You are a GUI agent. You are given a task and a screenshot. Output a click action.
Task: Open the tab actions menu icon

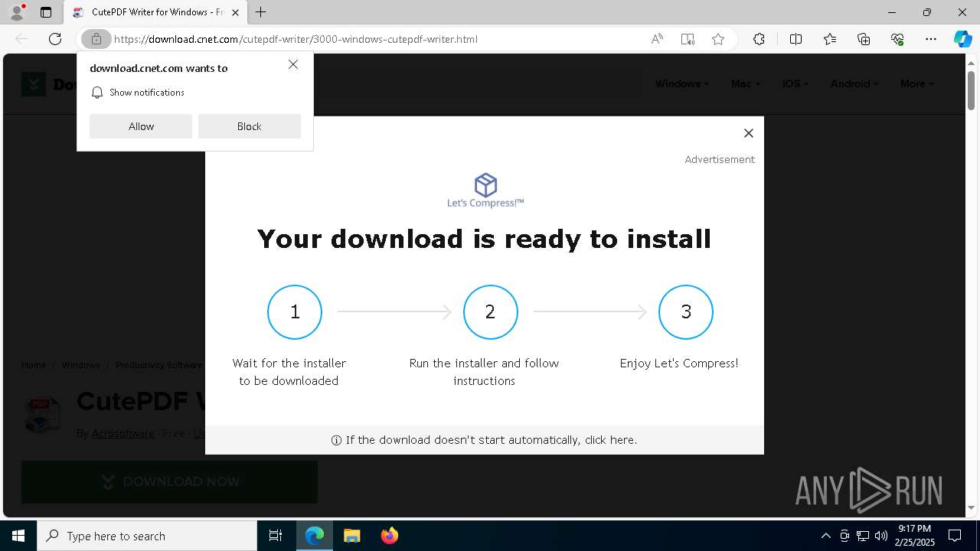[x=46, y=12]
